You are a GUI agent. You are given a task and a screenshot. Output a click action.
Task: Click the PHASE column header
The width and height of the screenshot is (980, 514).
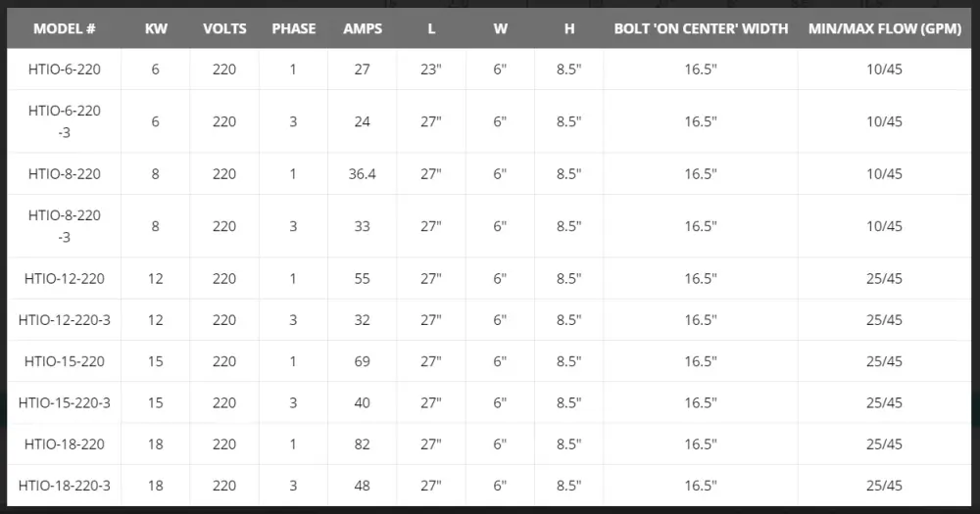coord(294,28)
